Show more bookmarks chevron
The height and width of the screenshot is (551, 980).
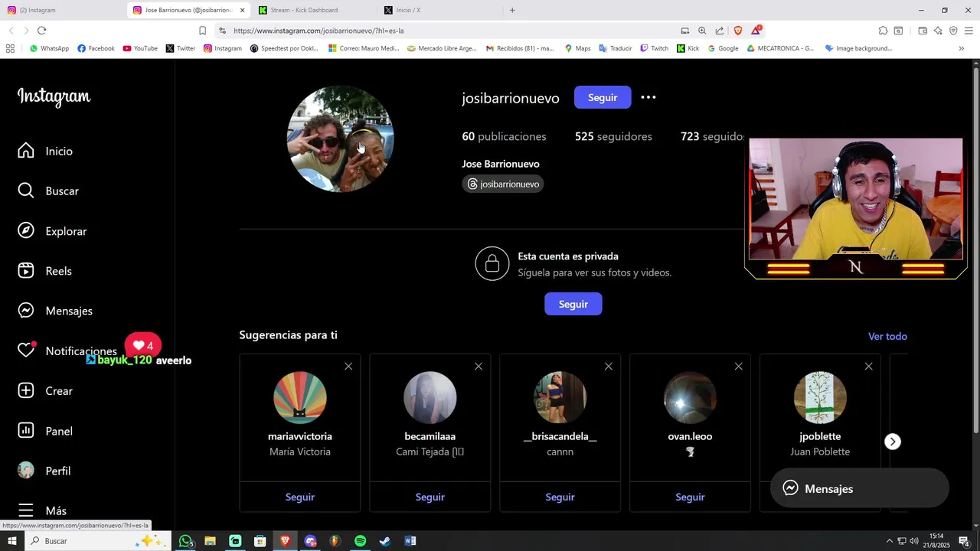962,48
